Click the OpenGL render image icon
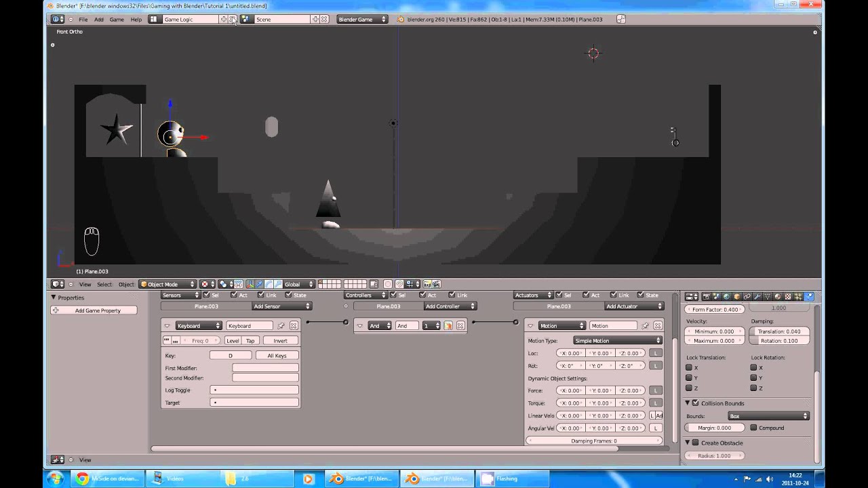 (427, 284)
